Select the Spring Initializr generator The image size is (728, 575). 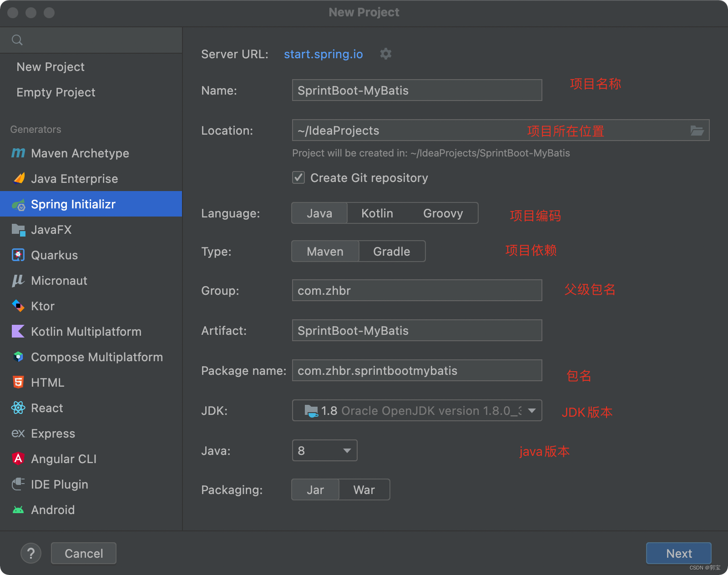tap(73, 204)
